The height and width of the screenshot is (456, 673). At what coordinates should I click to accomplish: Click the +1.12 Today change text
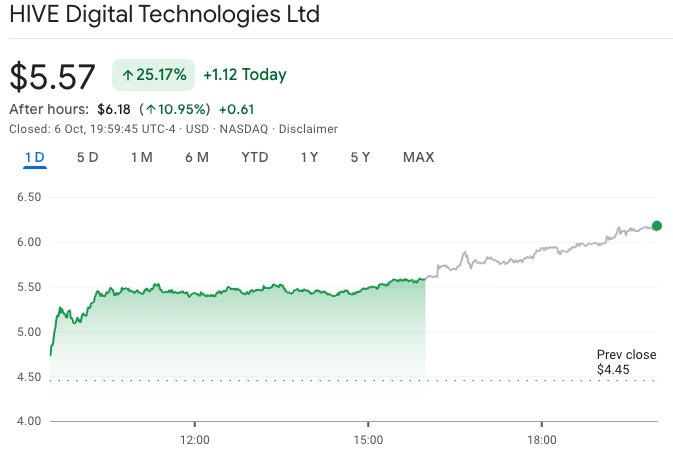point(244,75)
